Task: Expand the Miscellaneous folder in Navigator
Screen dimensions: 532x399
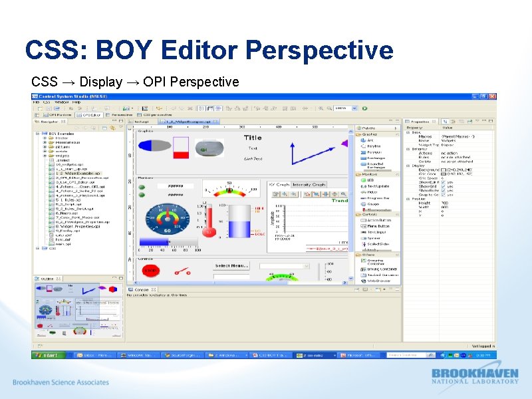Action: [45, 142]
